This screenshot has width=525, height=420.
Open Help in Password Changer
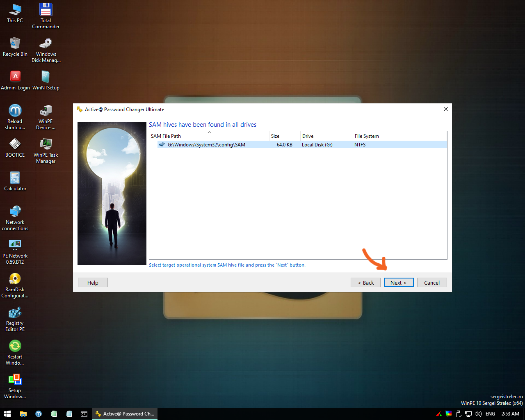point(93,283)
